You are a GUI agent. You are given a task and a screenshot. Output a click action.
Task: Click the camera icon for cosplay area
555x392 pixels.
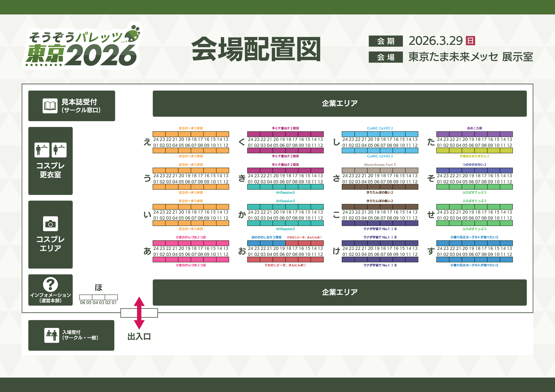tap(50, 224)
